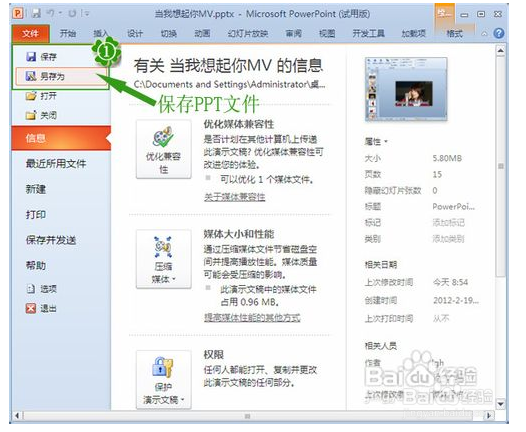
Task: Click the Undo icon in quick access toolbar
Action: (50, 13)
